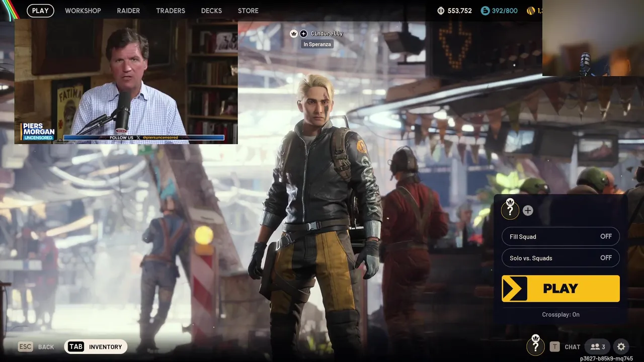Viewport: 644px width, 362px height.
Task: Go to the TRADERS tab
Action: [171, 11]
